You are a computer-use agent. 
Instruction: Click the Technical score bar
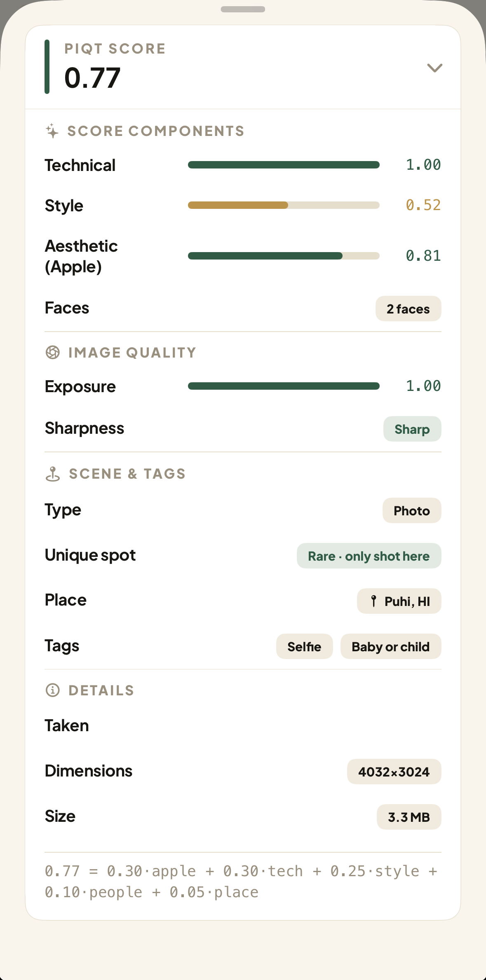coord(284,165)
